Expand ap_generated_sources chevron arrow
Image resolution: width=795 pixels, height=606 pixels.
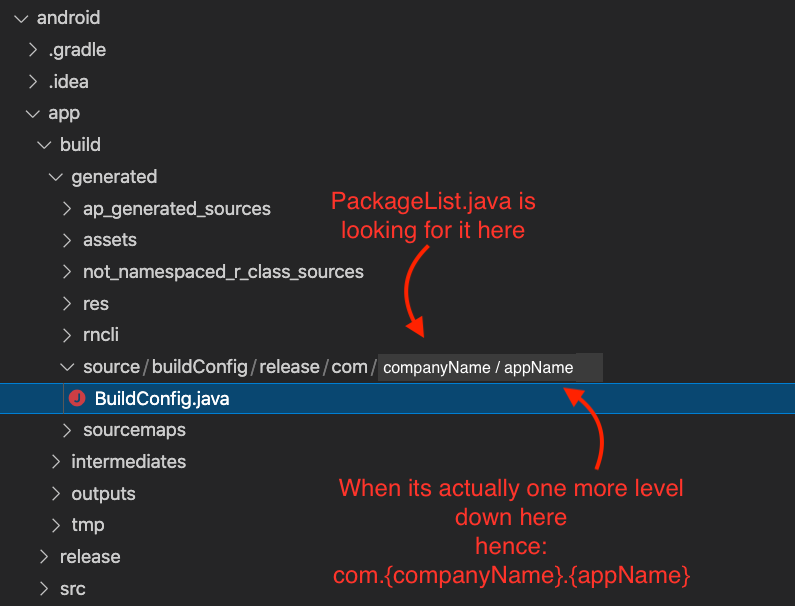click(67, 209)
